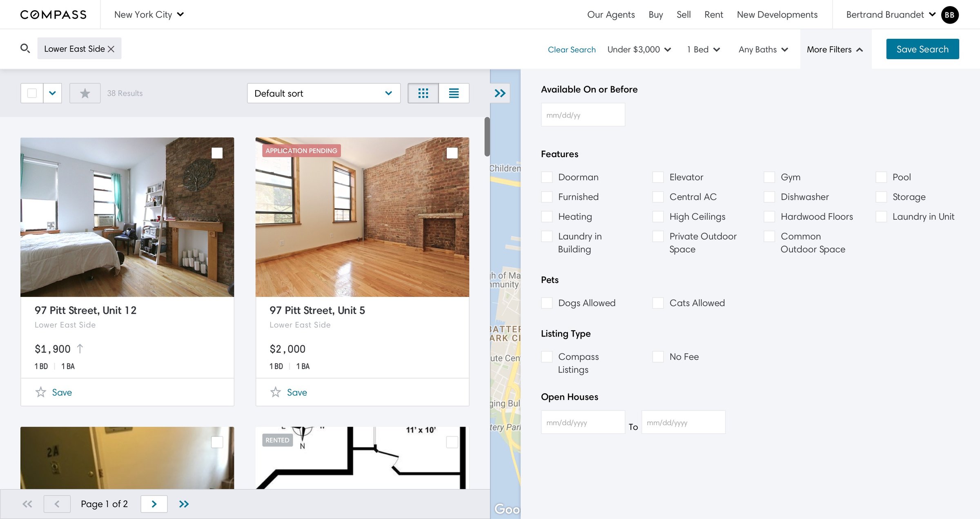Go to the next page
The image size is (980, 519).
(x=154, y=504)
